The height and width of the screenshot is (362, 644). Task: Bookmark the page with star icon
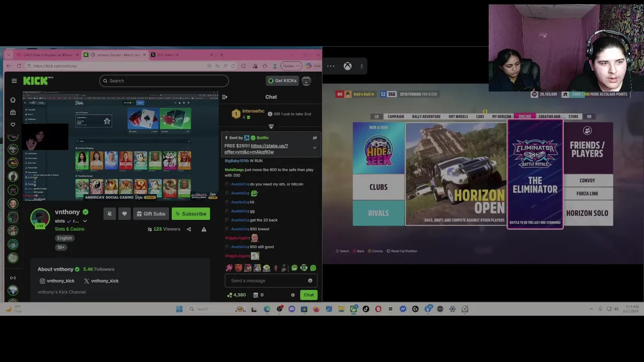233,66
